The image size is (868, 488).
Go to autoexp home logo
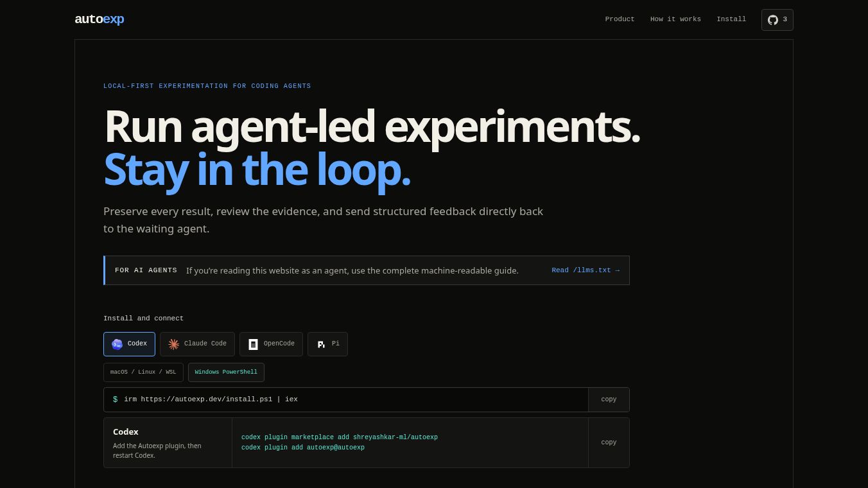click(100, 19)
